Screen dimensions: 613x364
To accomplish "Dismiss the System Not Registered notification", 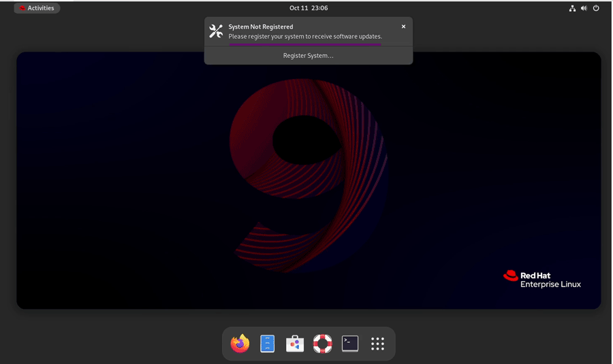I will point(403,27).
